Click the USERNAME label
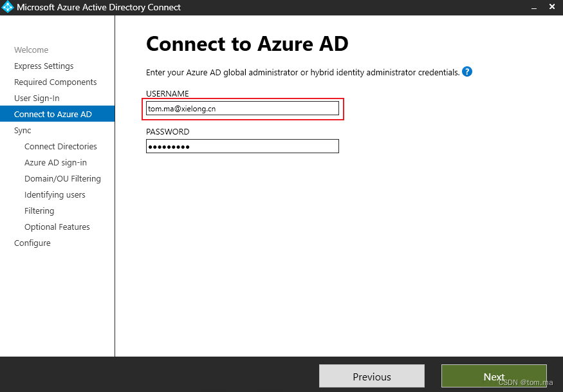 [x=167, y=93]
